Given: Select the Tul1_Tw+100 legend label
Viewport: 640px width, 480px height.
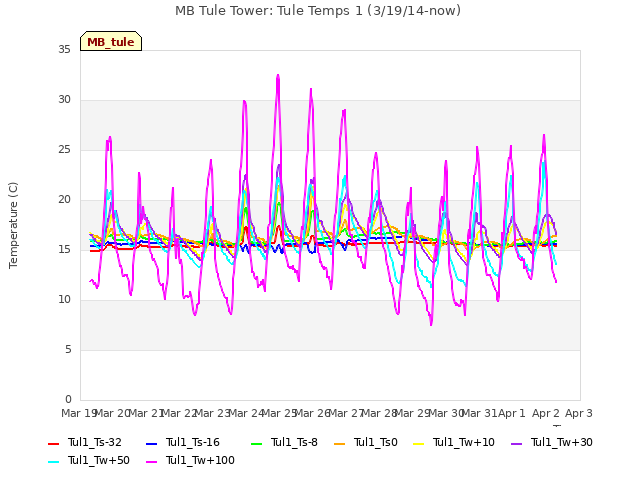Looking at the screenshot, I should click(200, 460).
